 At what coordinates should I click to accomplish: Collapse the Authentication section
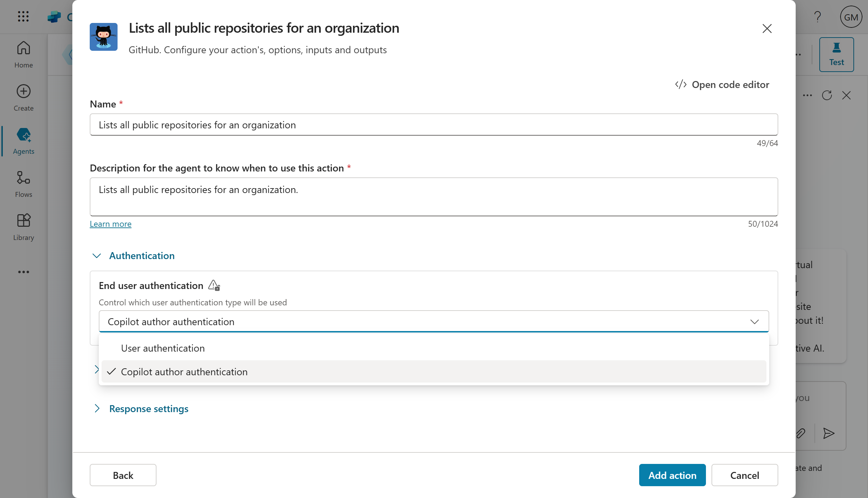[97, 256]
